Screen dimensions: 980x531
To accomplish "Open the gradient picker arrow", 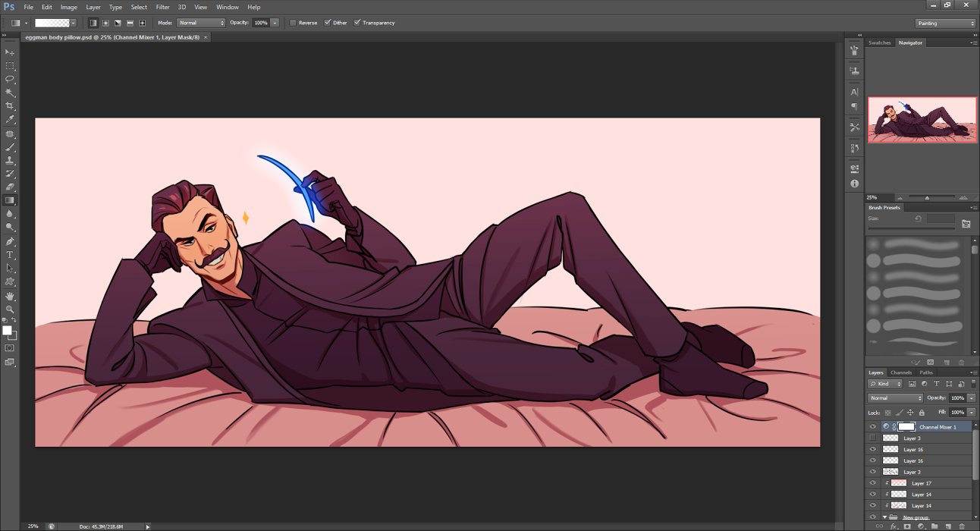I will click(x=73, y=23).
